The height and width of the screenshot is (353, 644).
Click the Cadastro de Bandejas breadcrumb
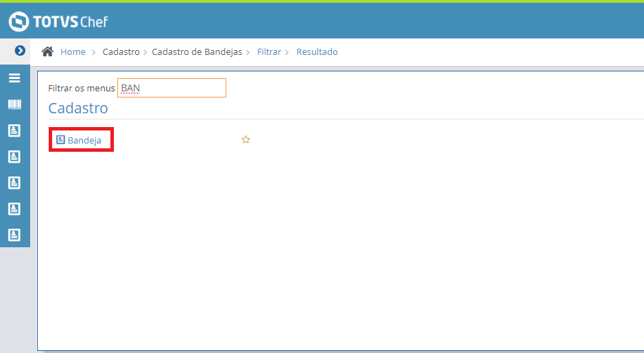197,52
